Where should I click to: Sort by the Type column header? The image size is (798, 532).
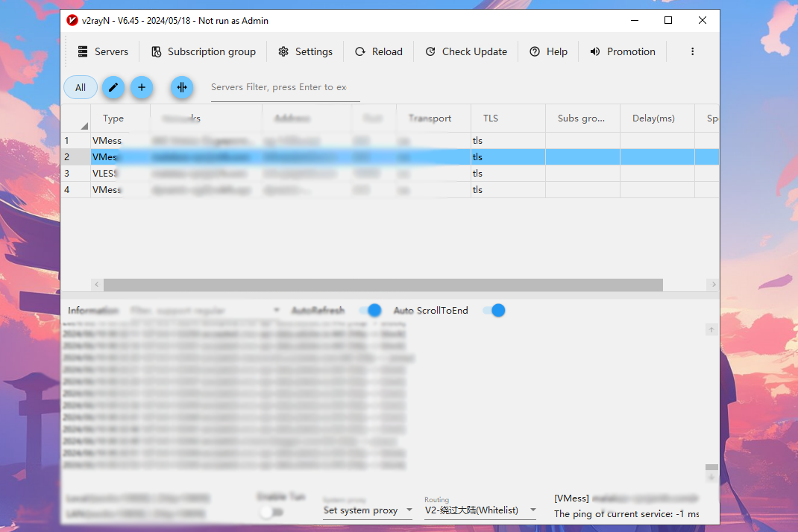coord(120,118)
